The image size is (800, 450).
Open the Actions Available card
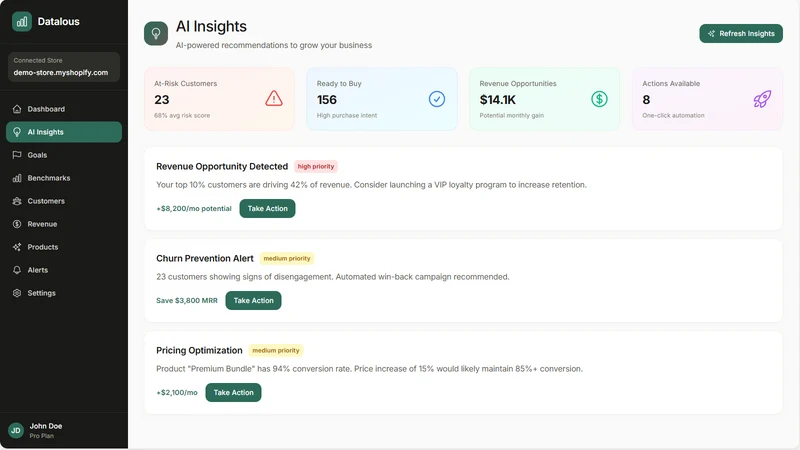click(707, 99)
